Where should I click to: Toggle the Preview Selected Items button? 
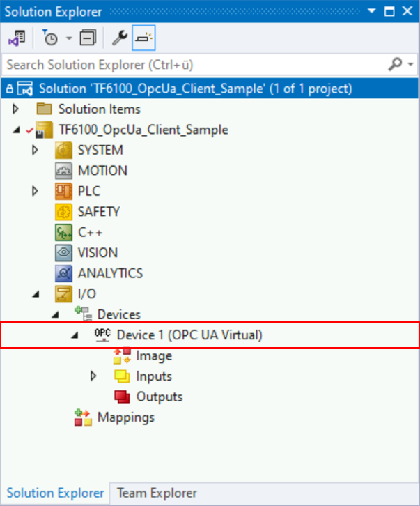[x=143, y=38]
